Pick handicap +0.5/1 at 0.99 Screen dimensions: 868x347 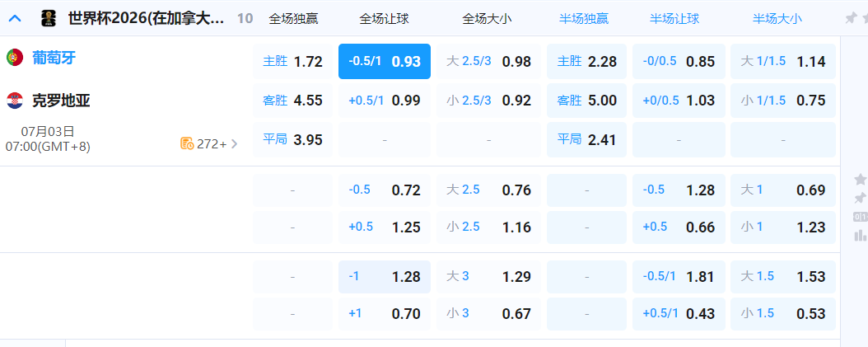[x=385, y=101]
